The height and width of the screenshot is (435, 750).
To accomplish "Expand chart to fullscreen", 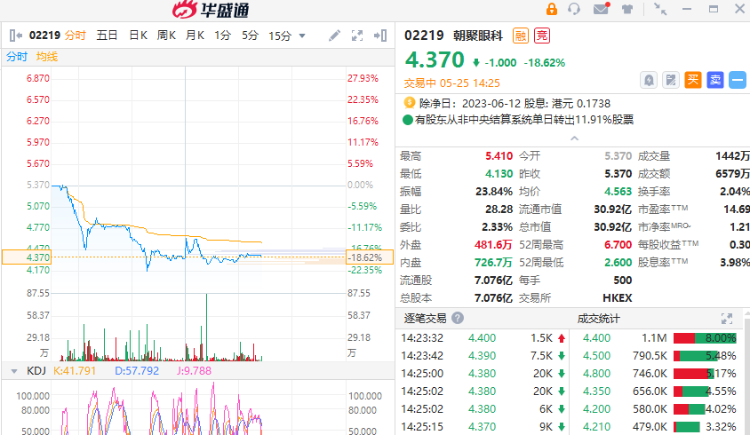I will (x=357, y=35).
